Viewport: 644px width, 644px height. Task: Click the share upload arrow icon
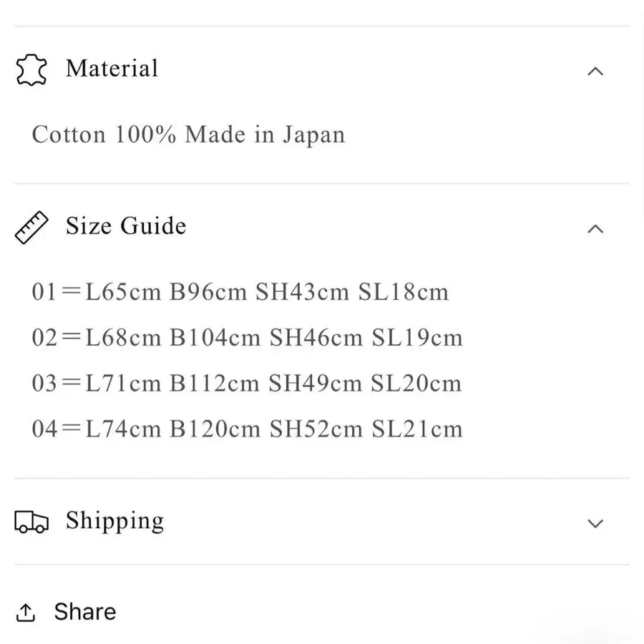coord(26,613)
